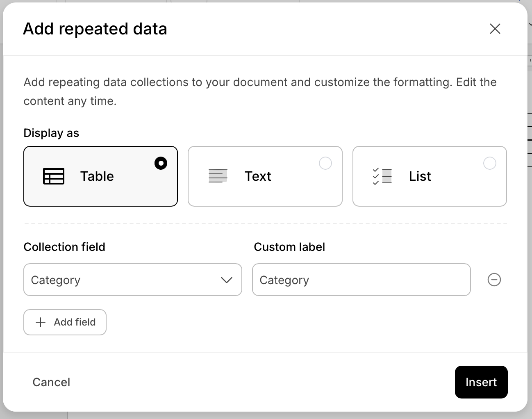Select the List radio button
Screen dimensions: 532x419
(489, 163)
